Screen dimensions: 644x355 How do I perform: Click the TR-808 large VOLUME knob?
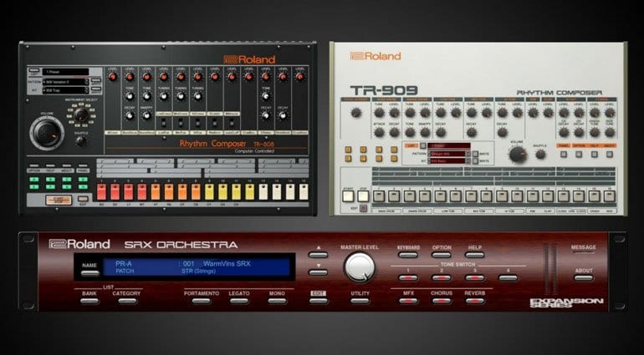click(47, 133)
